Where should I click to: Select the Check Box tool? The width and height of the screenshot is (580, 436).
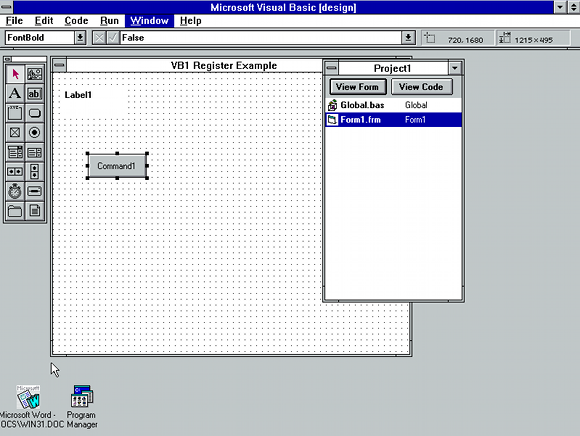tap(15, 132)
